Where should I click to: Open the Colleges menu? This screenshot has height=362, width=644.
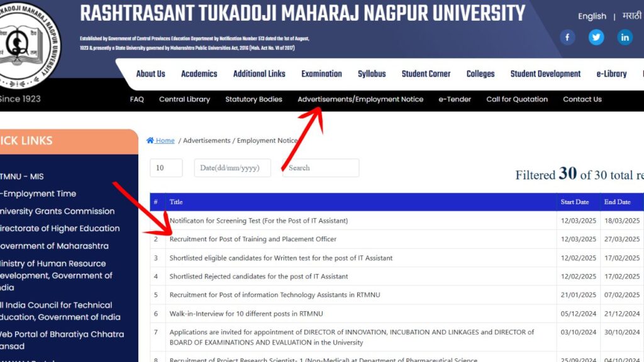tap(480, 74)
